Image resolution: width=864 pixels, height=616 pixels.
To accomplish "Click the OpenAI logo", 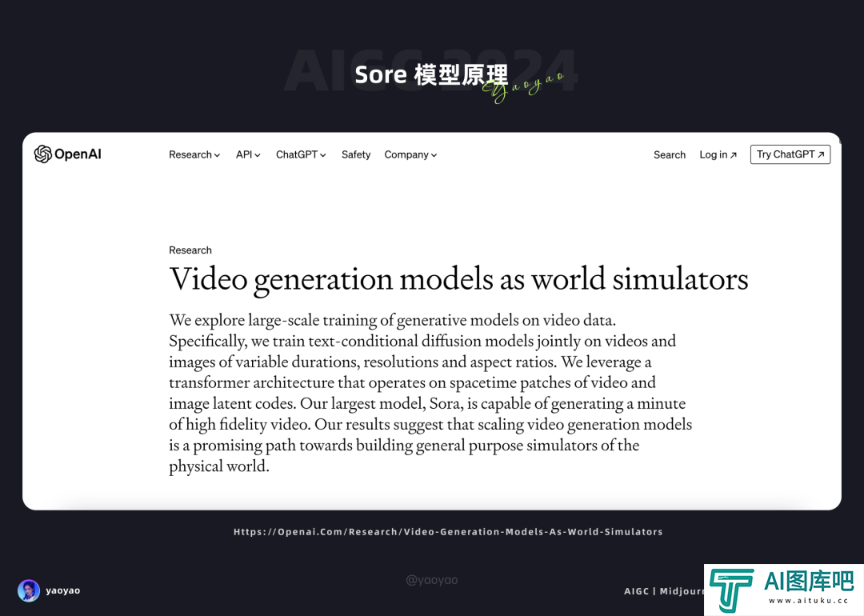I will tap(68, 154).
